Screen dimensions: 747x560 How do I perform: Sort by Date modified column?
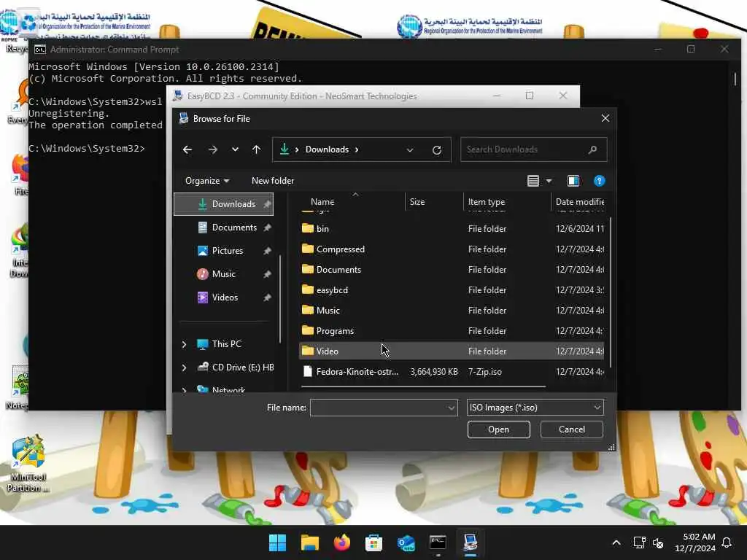coord(579,202)
